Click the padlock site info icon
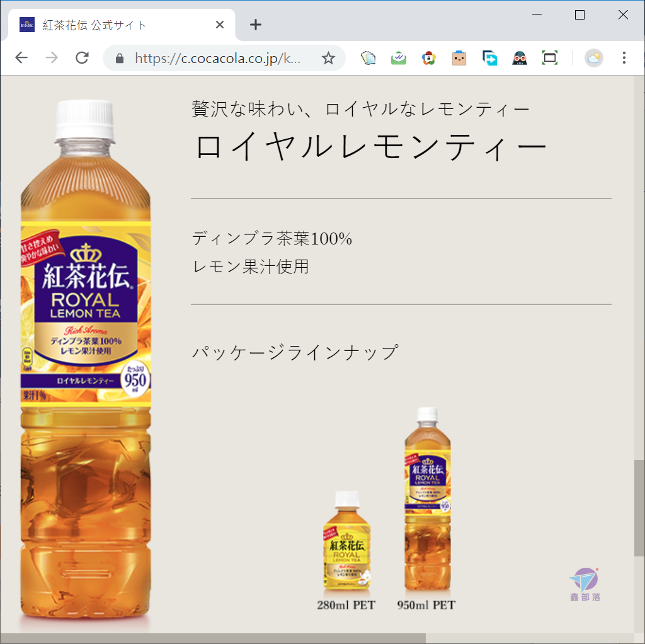Image resolution: width=645 pixels, height=644 pixels. pyautogui.click(x=120, y=59)
